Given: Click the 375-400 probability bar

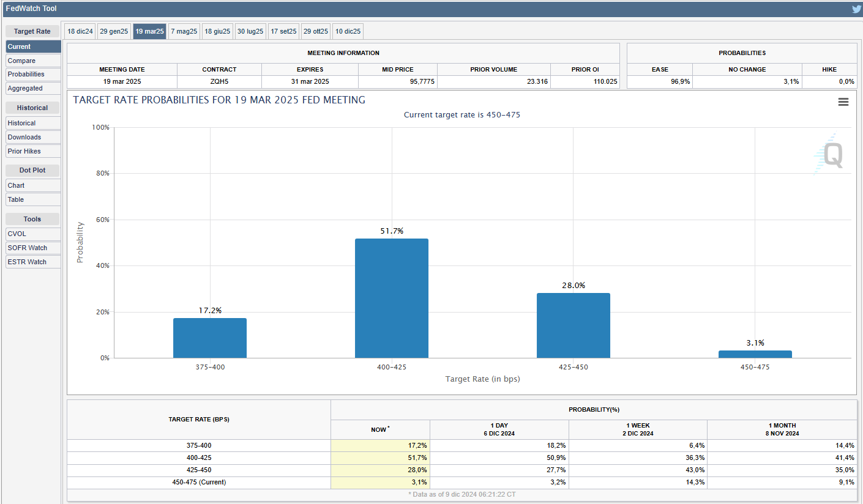Looking at the screenshot, I should [x=210, y=338].
